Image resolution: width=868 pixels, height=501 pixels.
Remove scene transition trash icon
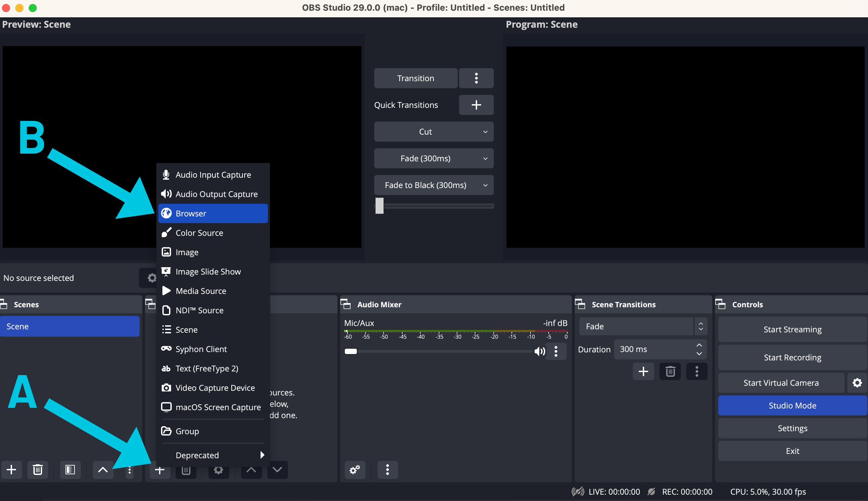click(670, 371)
